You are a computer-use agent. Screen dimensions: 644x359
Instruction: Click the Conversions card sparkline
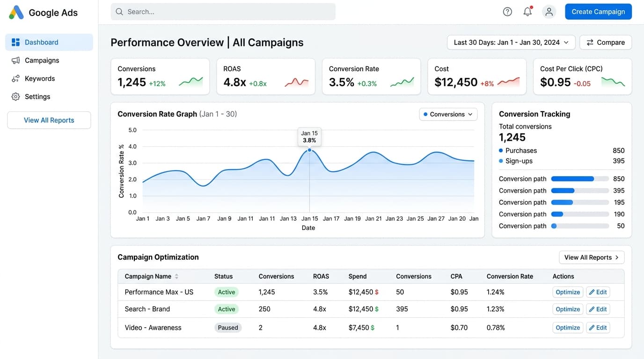(191, 82)
